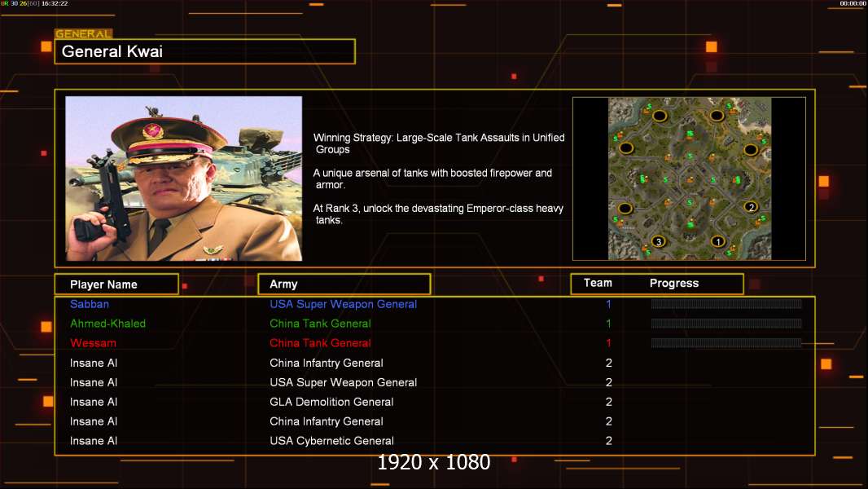Select player Ahmed-Khaled in the list
The image size is (868, 489).
108,324
